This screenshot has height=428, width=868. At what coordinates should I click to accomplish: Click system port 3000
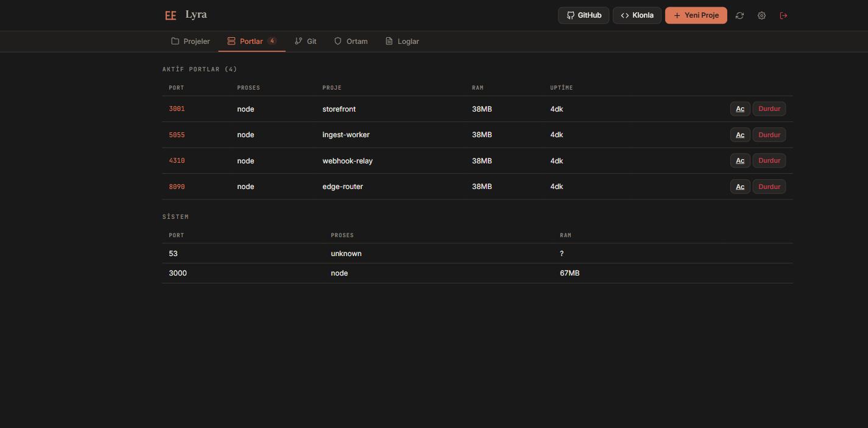click(178, 273)
